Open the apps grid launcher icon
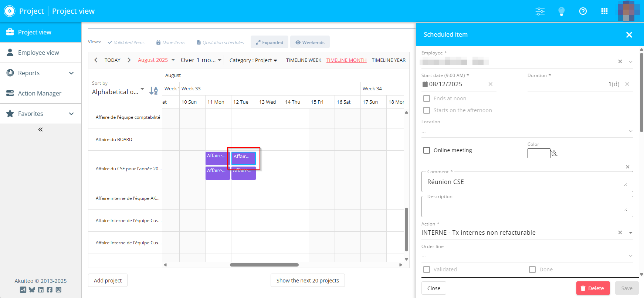The width and height of the screenshot is (644, 298). (604, 11)
